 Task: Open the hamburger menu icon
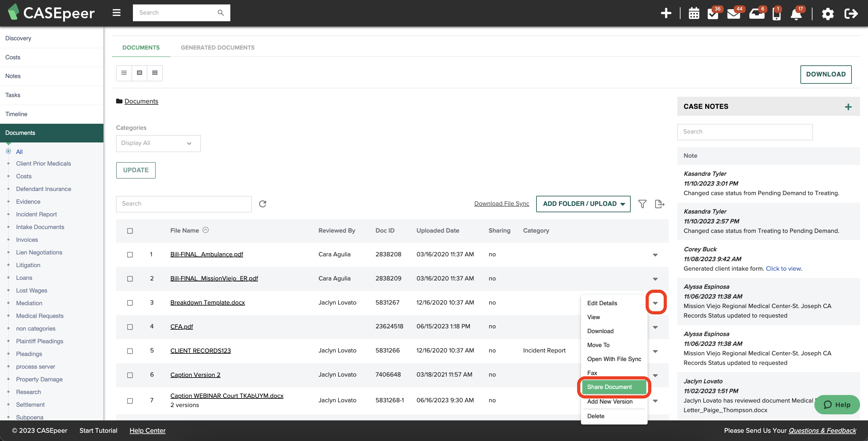pos(116,13)
